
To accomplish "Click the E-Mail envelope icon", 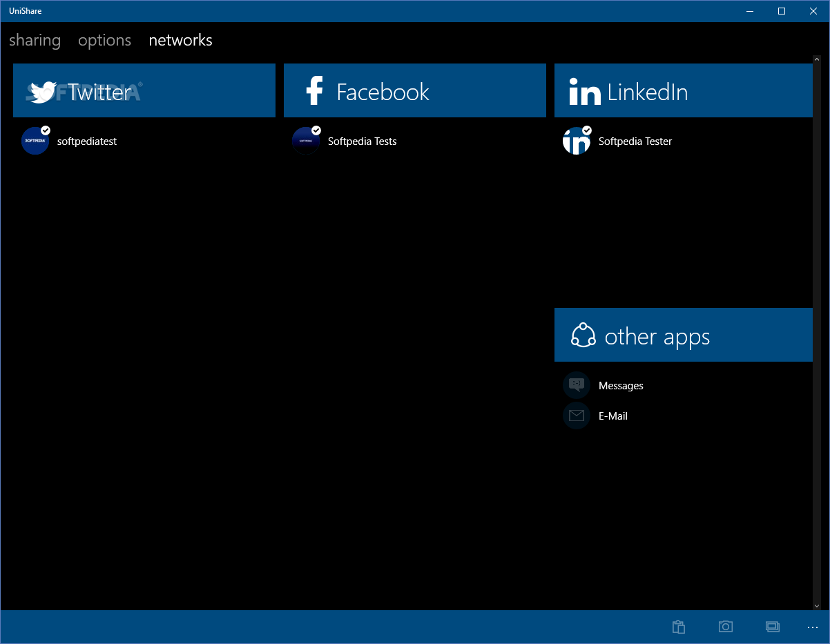I will tap(577, 416).
